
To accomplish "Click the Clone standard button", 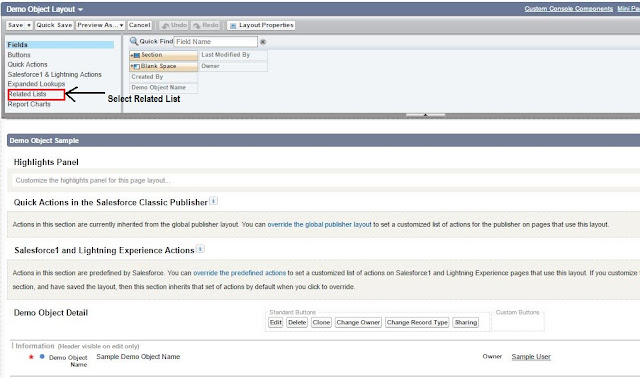I will pos(321,322).
